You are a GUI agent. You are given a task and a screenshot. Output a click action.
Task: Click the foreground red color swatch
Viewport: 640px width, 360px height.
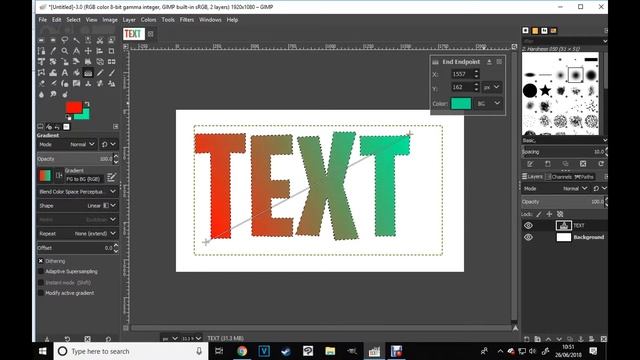tap(73, 106)
